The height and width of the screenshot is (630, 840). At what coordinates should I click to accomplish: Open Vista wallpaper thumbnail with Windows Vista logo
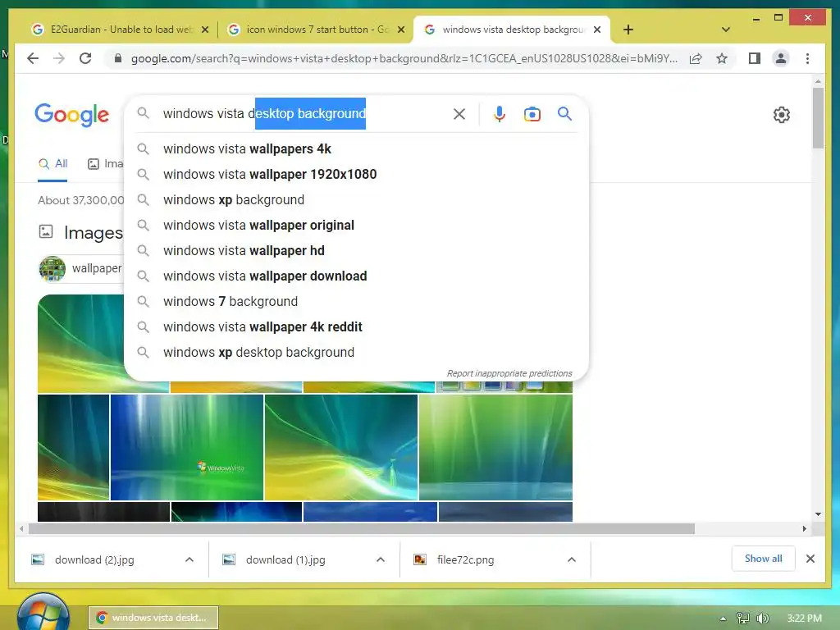click(187, 447)
